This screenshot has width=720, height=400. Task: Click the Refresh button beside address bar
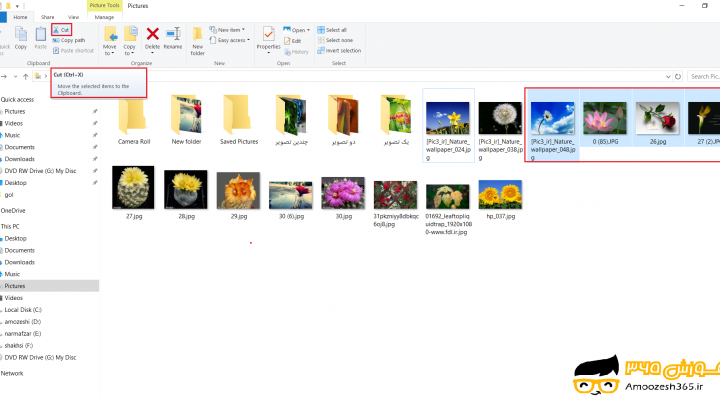(x=678, y=76)
